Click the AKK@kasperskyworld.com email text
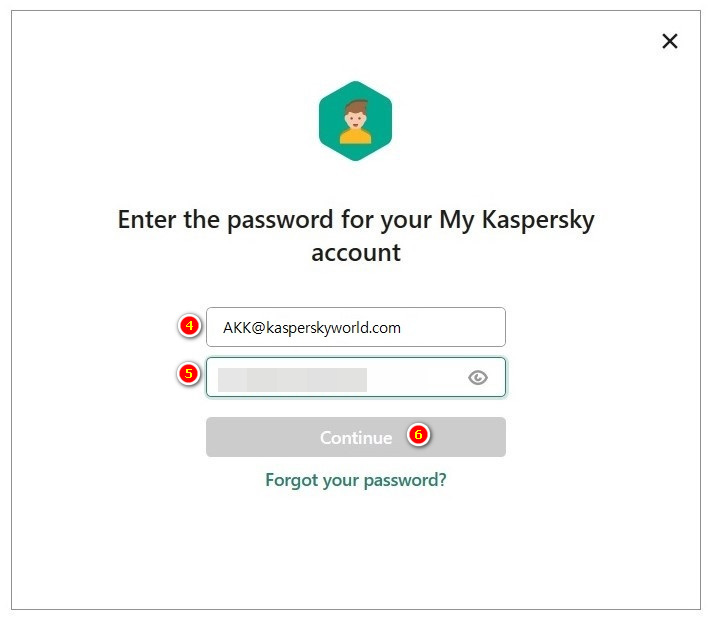Screen dimensions: 719x628 (x=311, y=327)
